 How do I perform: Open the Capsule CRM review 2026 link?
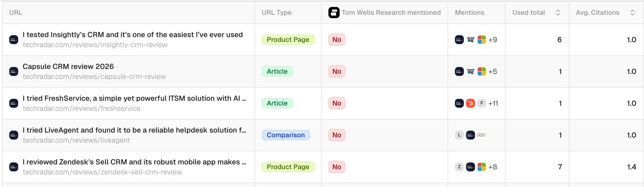pyautogui.click(x=68, y=66)
